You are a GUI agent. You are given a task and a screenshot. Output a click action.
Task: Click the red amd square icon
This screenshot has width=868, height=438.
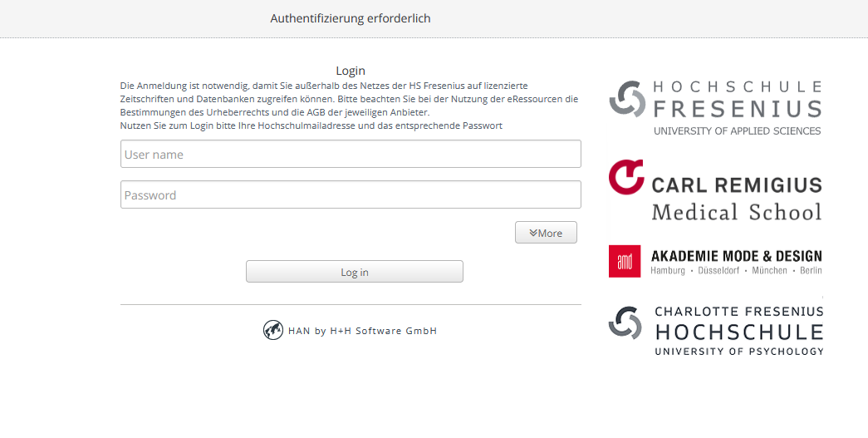pyautogui.click(x=625, y=261)
